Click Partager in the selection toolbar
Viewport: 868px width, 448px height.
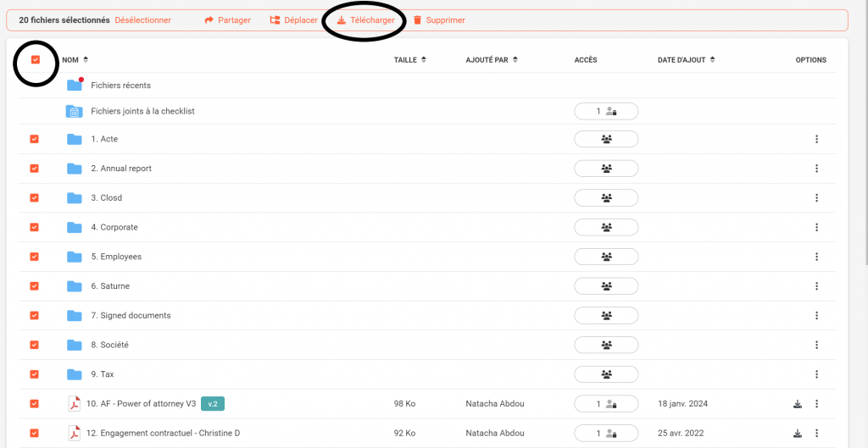(x=227, y=20)
